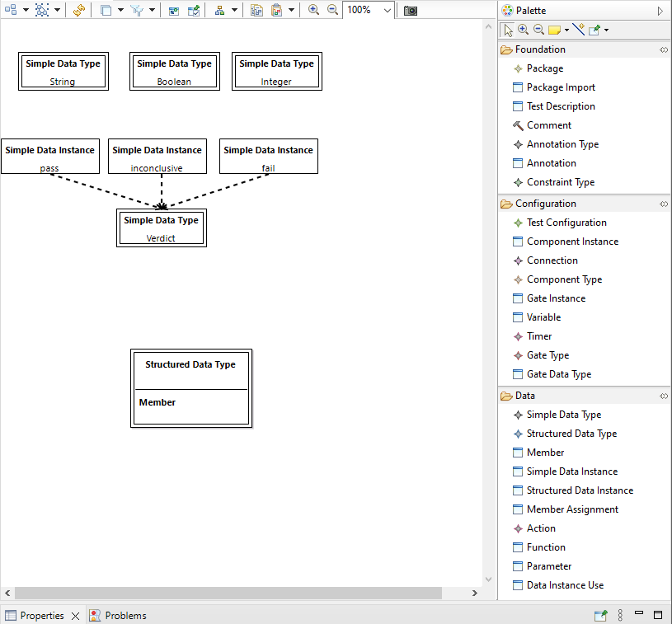Open the zoom percentage dropdown showing 100%
Viewport: 672px width, 624px height.
coord(386,10)
